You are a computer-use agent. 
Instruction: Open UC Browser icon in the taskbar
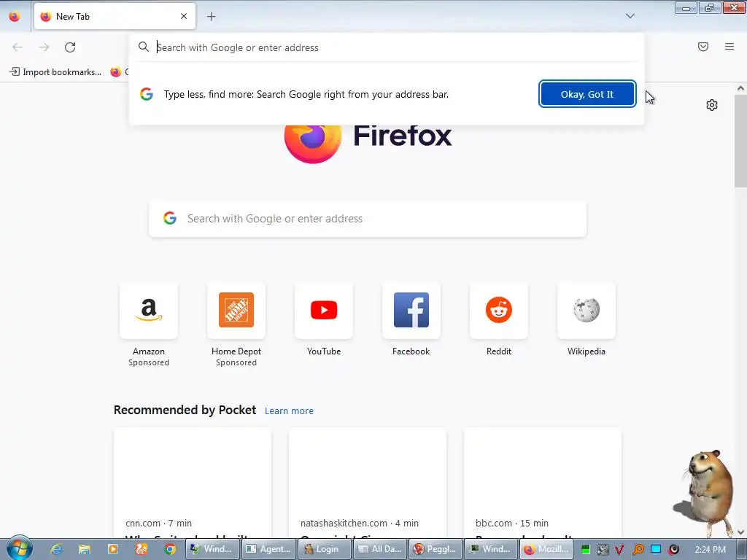142,549
